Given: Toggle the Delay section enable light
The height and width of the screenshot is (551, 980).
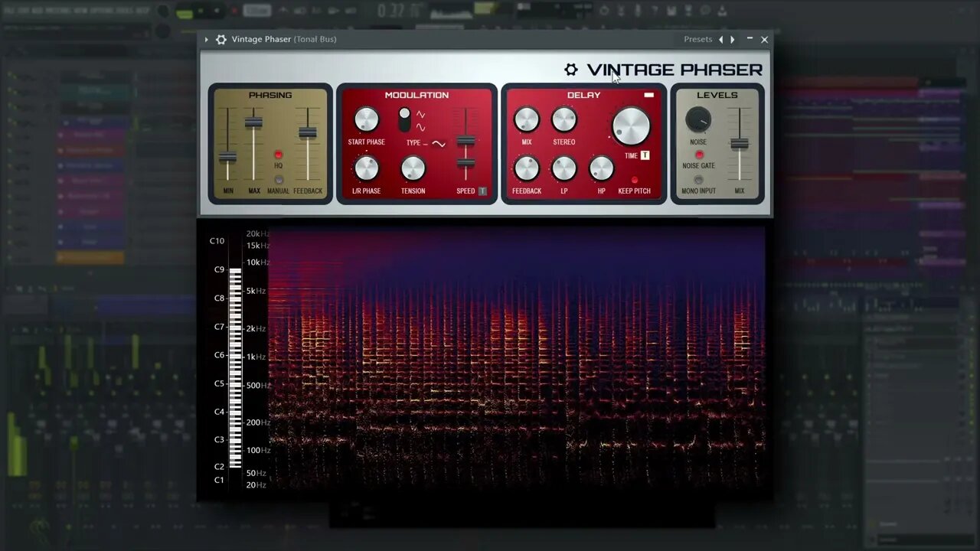Looking at the screenshot, I should pos(649,95).
